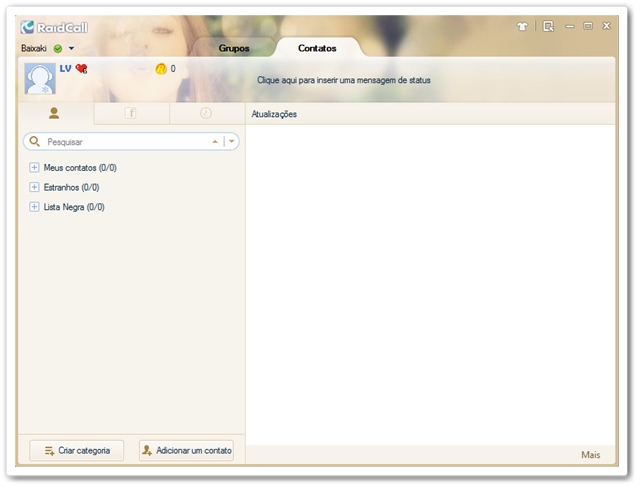Switch to the contacts list person tab
The image size is (640, 488).
pyautogui.click(x=55, y=114)
